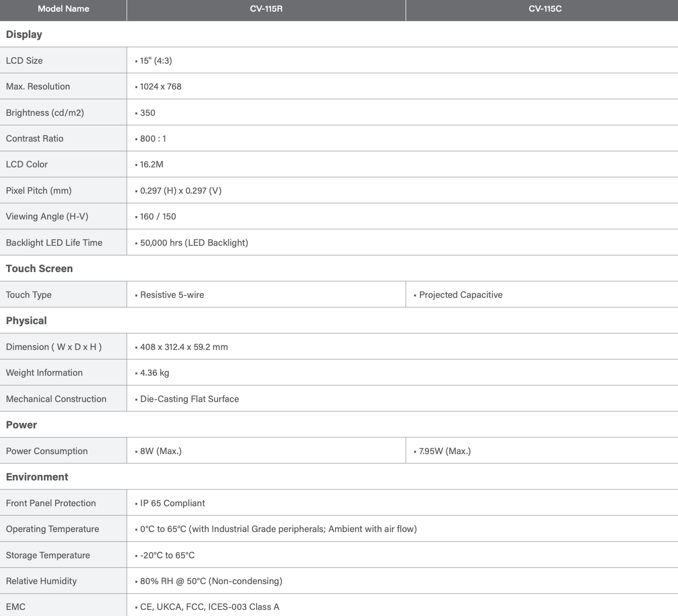Click the 16.2M color value

152,164
